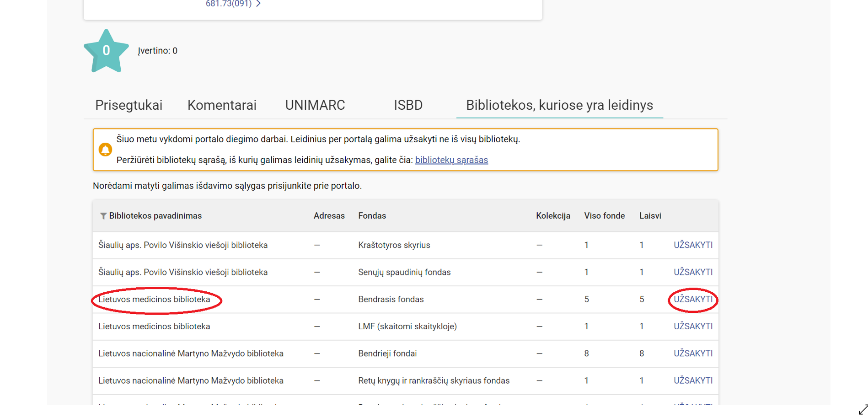The width and height of the screenshot is (868, 418).
Task: Open the bibliotekų sąrašas link
Action: [451, 160]
